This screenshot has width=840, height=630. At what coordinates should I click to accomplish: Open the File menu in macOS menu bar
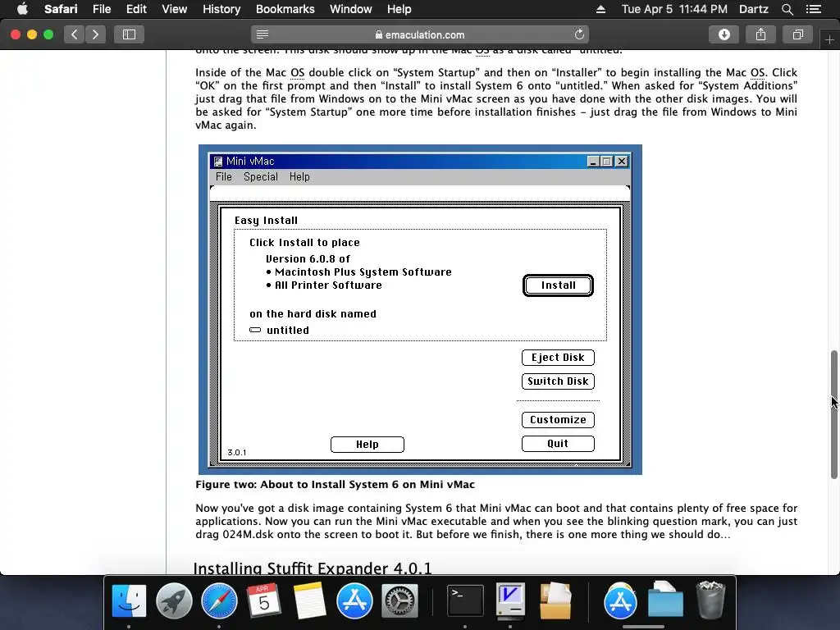click(x=101, y=9)
